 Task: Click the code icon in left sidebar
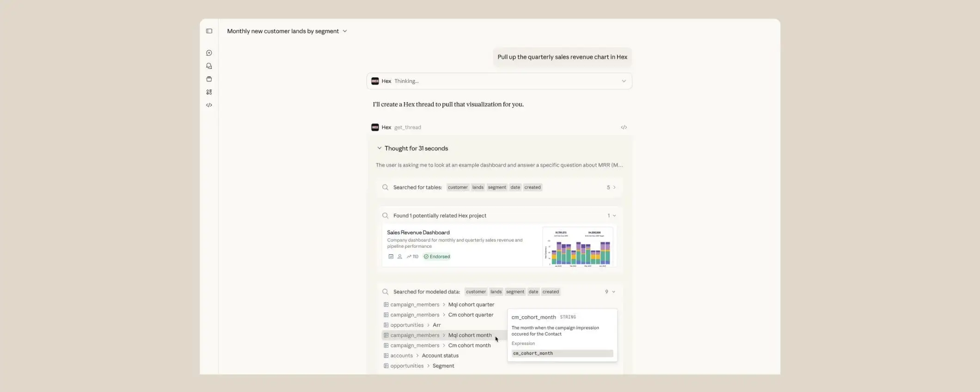coord(209,105)
